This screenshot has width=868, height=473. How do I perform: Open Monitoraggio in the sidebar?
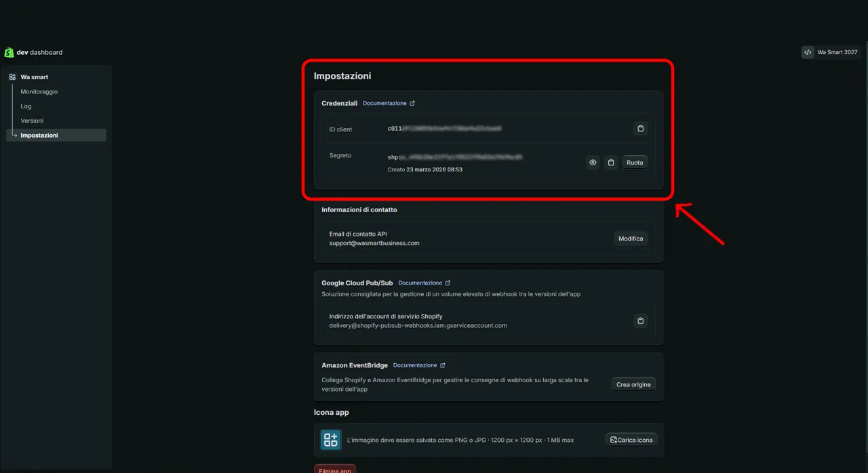(x=39, y=91)
